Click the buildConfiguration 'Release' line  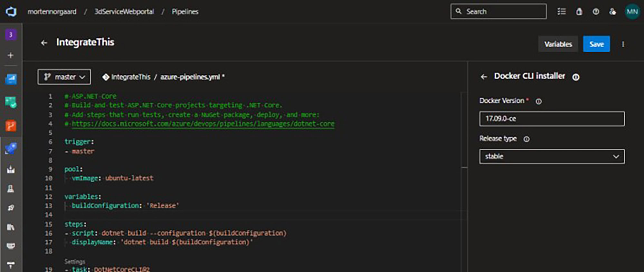click(125, 206)
